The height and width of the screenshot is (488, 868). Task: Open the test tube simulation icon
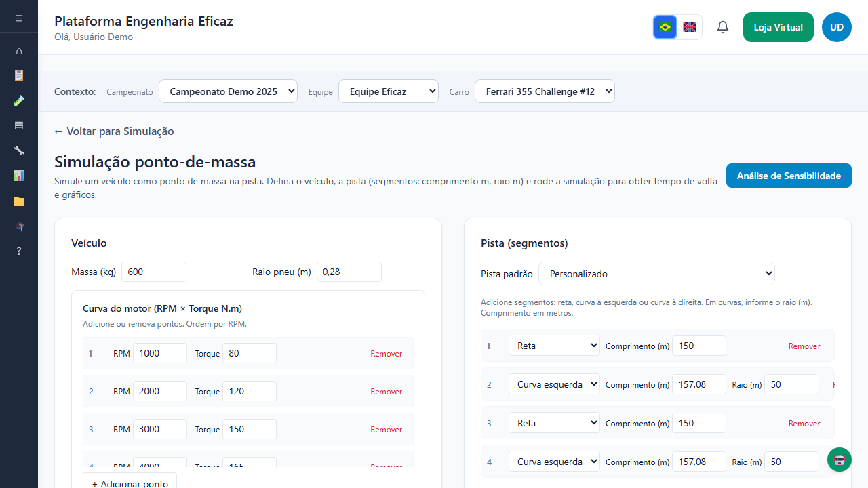(19, 100)
